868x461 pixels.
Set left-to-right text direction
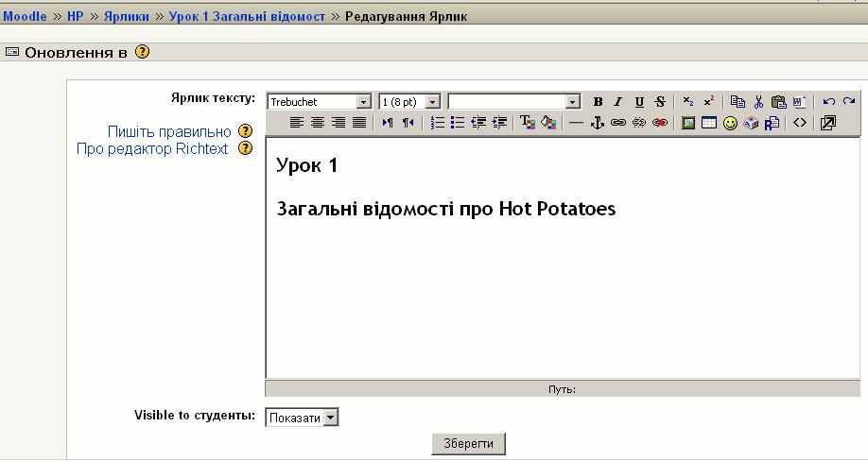(388, 123)
